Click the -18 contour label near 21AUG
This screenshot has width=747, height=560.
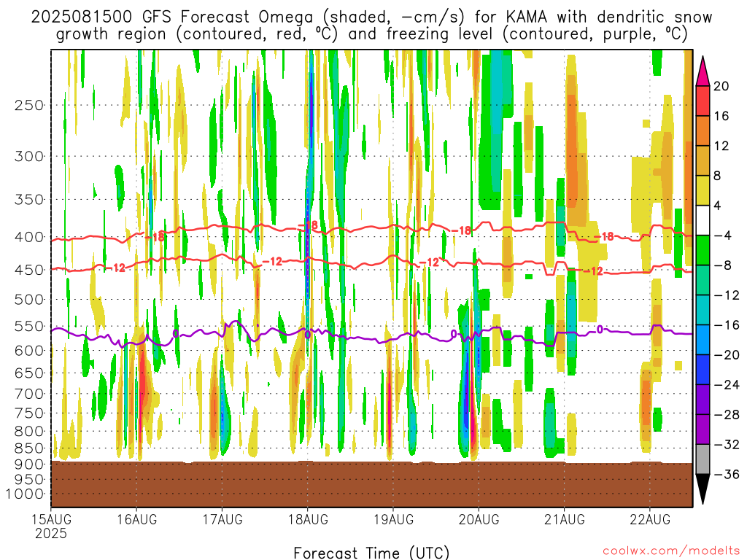603,237
